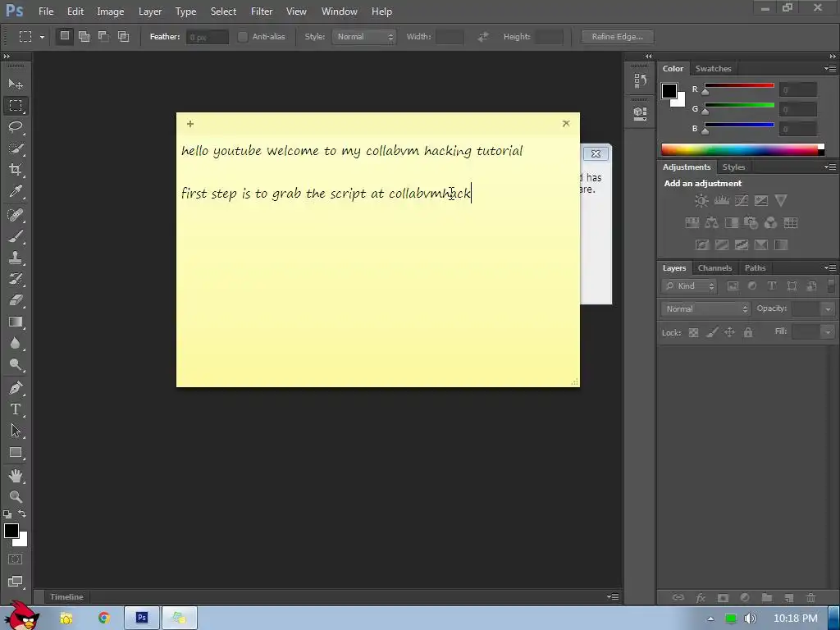Open the layer Kind filter dropdown

tap(689, 286)
